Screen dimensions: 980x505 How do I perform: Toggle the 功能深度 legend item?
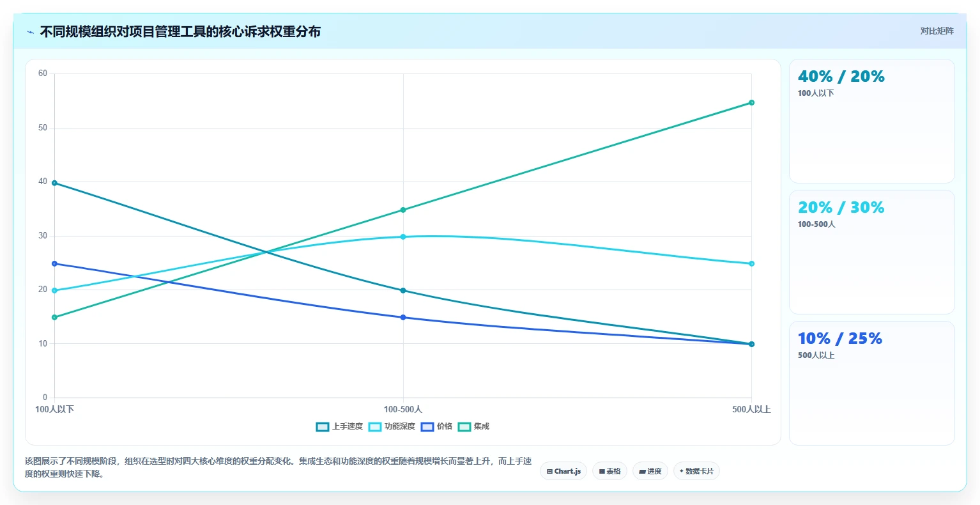coord(392,426)
